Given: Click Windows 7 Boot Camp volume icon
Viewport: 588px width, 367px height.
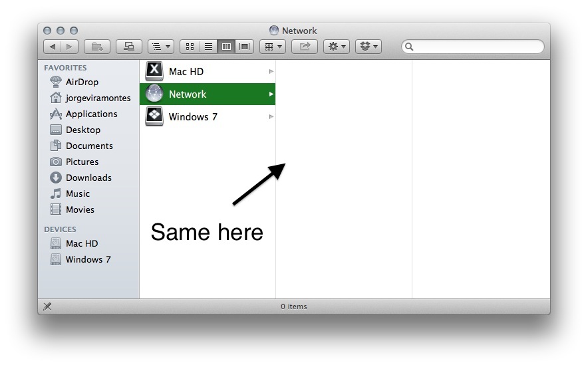Looking at the screenshot, I should point(154,116).
